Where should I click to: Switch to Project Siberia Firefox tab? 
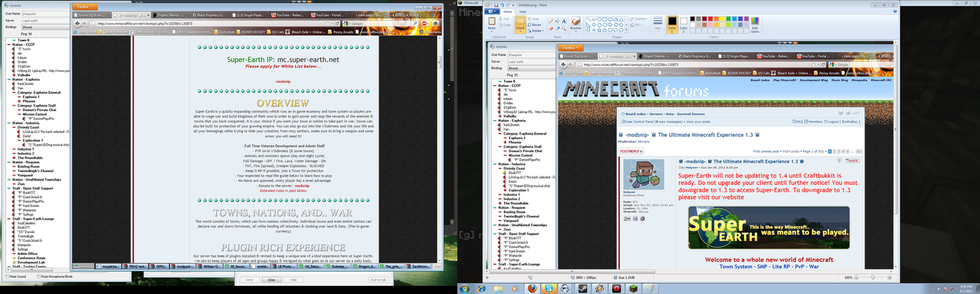point(171,15)
